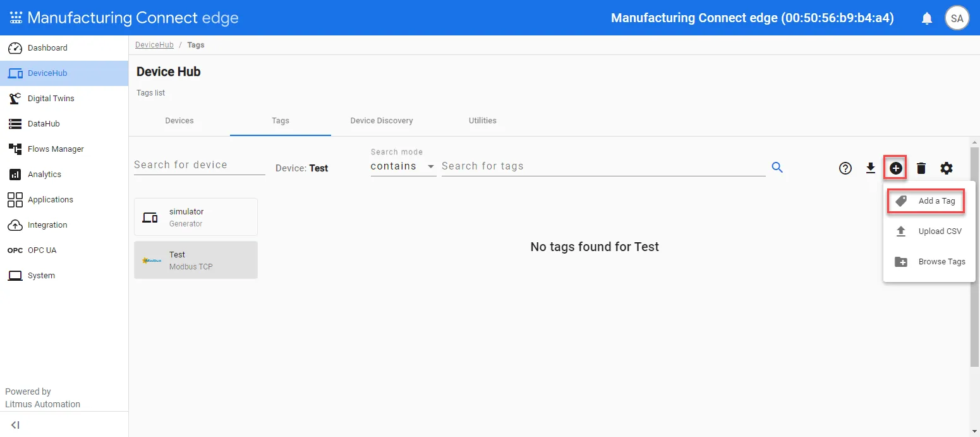Click the Applications grid icon
Image resolution: width=980 pixels, height=437 pixels.
click(x=15, y=200)
